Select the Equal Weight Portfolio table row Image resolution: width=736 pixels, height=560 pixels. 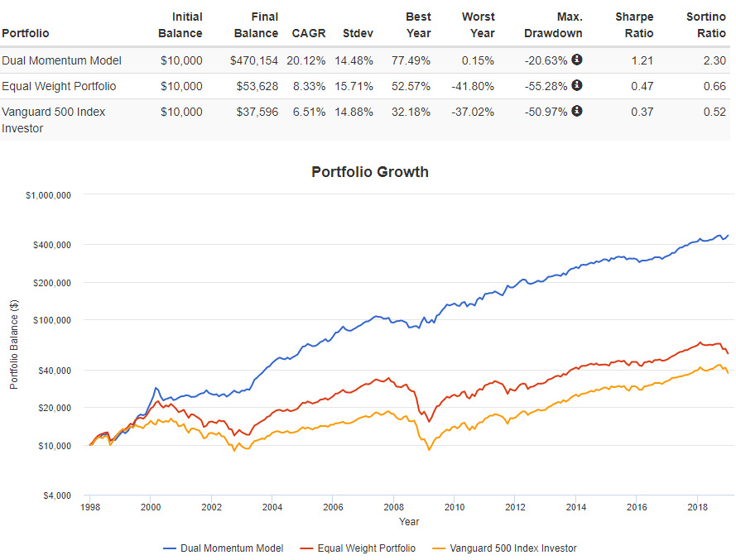coord(59,86)
